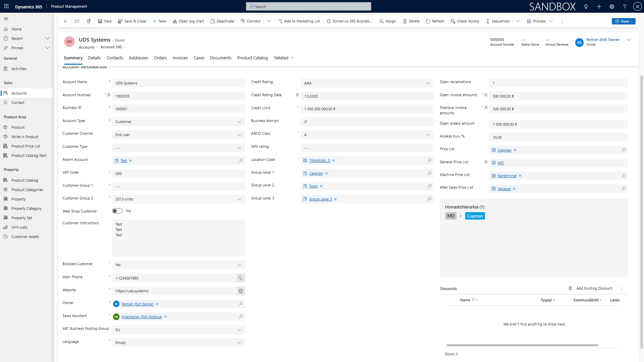Click the Share button
This screenshot has height=362, width=644.
point(623,21)
